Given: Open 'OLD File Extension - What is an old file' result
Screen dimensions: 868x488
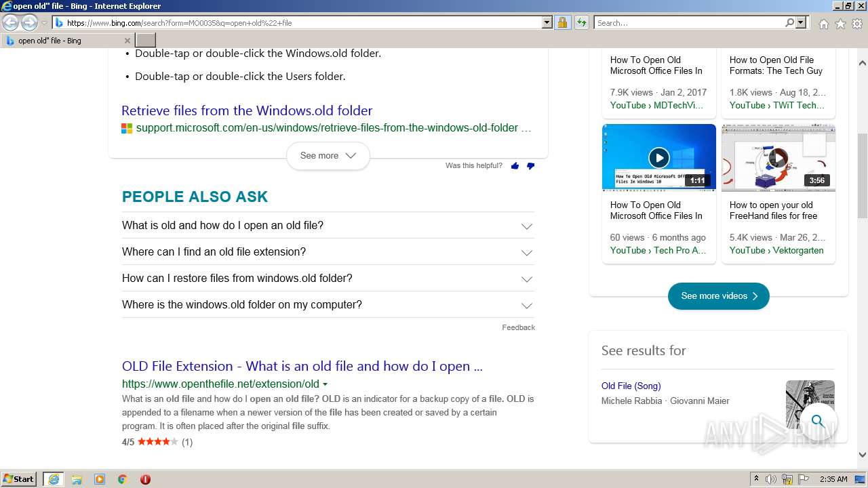Looking at the screenshot, I should pyautogui.click(x=302, y=366).
